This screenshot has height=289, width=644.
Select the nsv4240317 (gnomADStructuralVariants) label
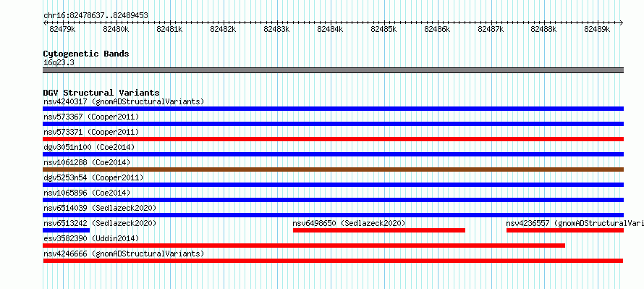coord(124,101)
